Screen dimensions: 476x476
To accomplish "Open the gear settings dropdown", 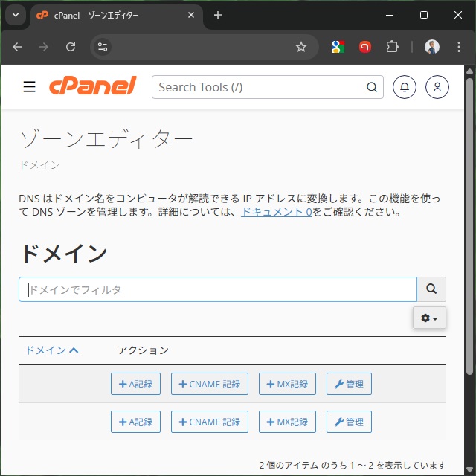I will [x=429, y=318].
